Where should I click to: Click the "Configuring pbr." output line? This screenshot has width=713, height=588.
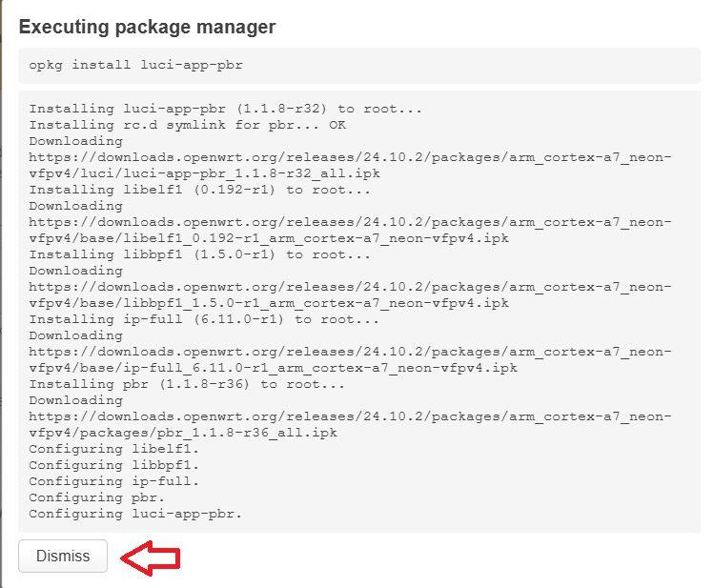click(97, 497)
